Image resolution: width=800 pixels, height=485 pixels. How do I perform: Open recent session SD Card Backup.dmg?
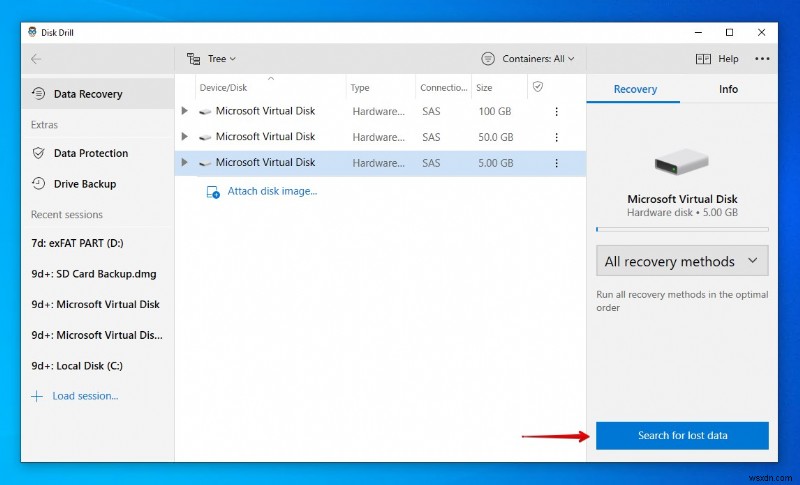coord(93,273)
